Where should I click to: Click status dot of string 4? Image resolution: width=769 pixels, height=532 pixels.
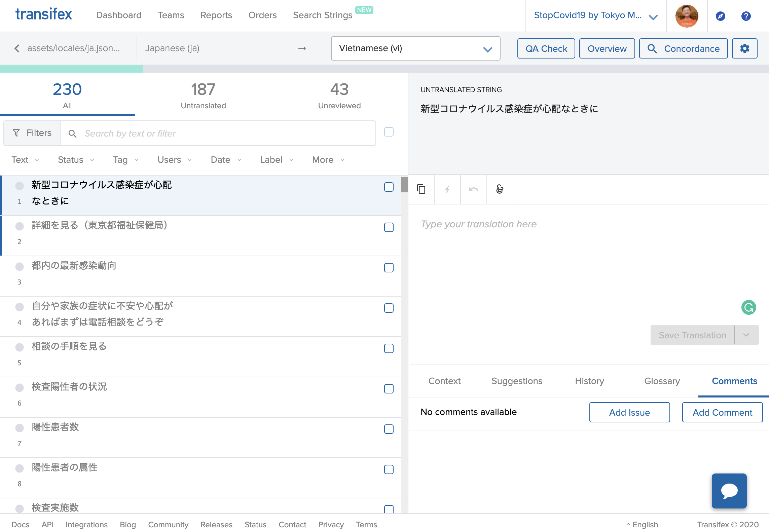click(20, 307)
